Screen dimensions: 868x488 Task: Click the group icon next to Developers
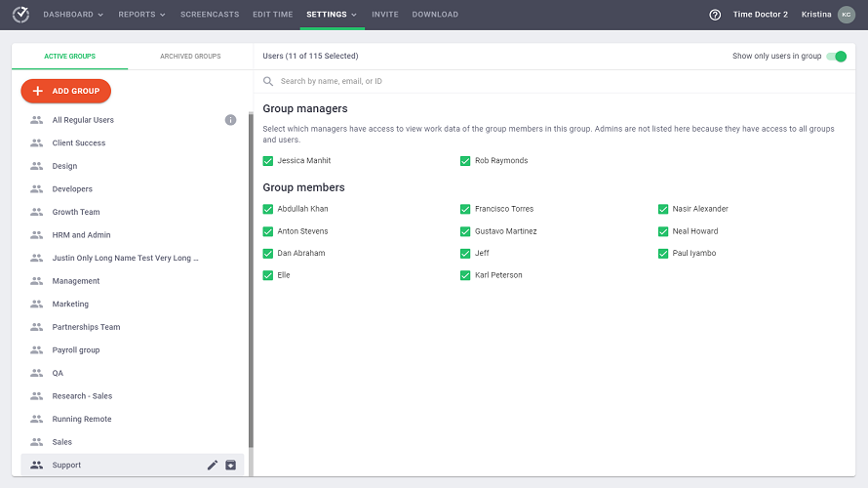[x=36, y=189]
